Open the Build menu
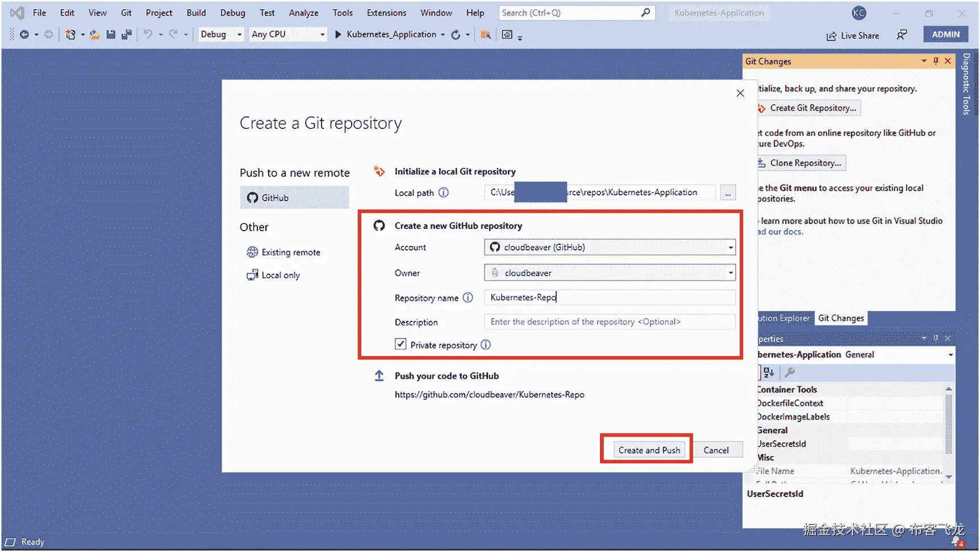 pos(196,12)
